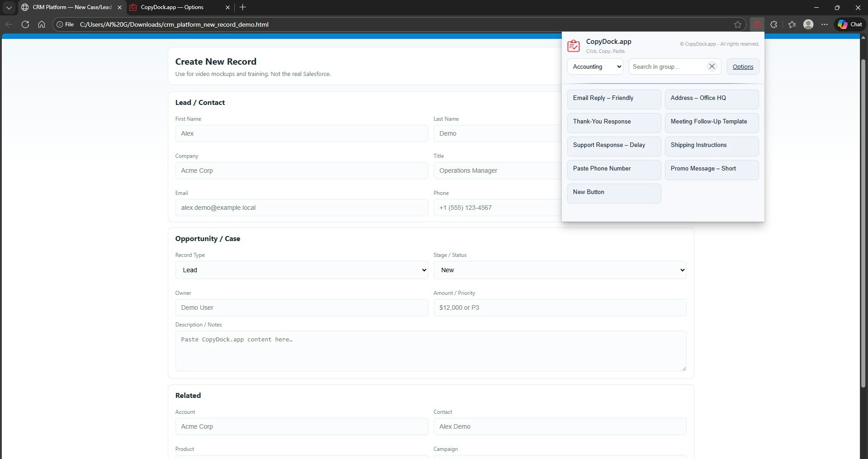Change Stage / Status from the New dropdown

[560, 270]
